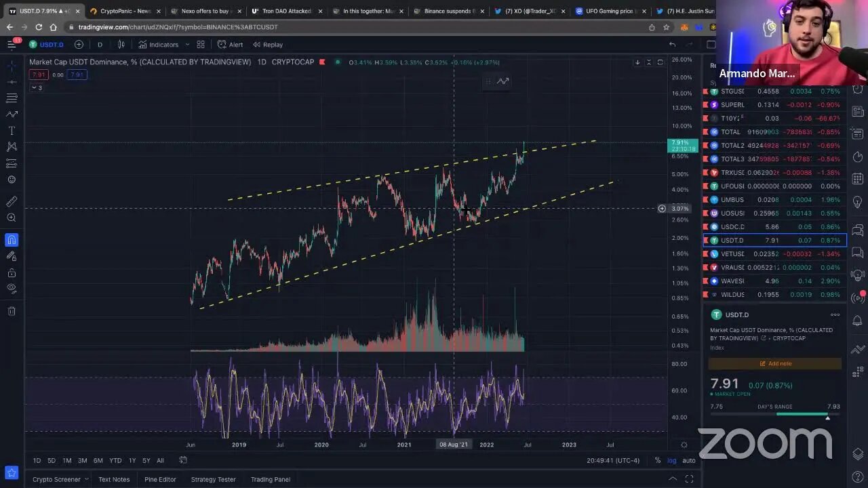Open the USDT.D symbol search
868x488 pixels.
[x=47, y=45]
